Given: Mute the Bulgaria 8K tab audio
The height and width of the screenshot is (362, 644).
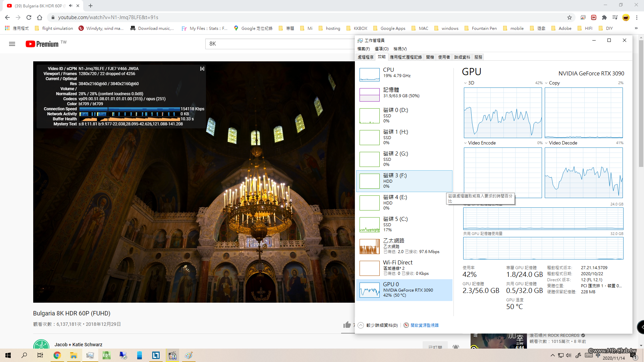Looking at the screenshot, I should [70, 6].
